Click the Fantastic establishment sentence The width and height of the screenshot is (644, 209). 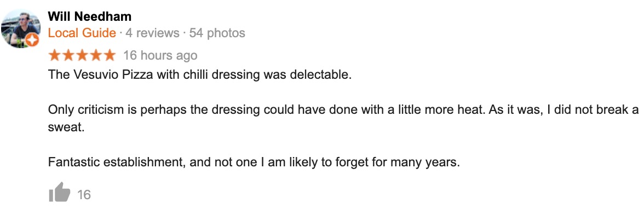tap(254, 162)
